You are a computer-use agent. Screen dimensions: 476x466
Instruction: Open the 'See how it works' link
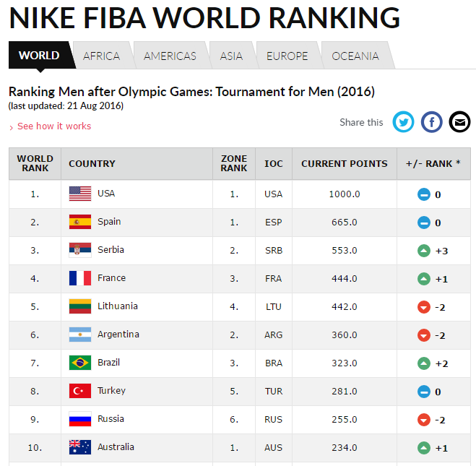(x=54, y=126)
